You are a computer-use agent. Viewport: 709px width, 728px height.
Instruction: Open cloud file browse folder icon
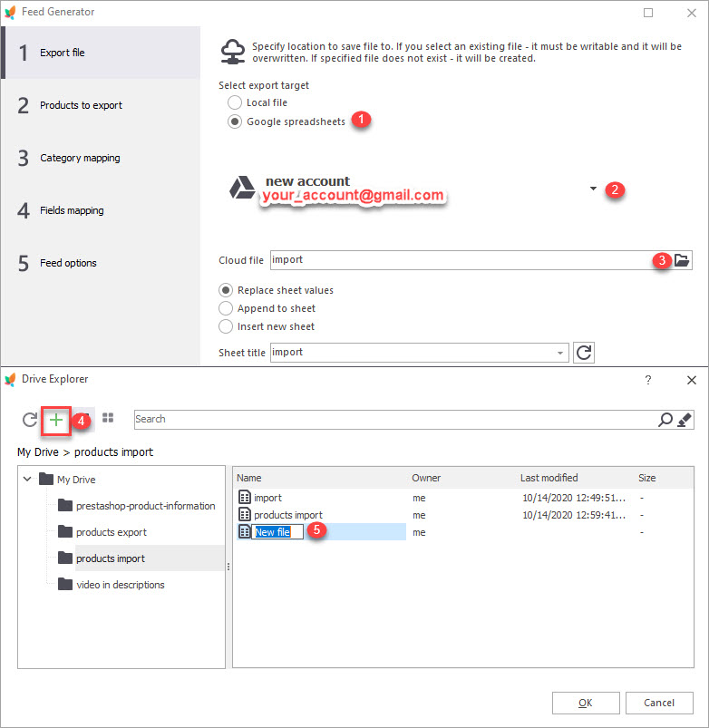(681, 260)
